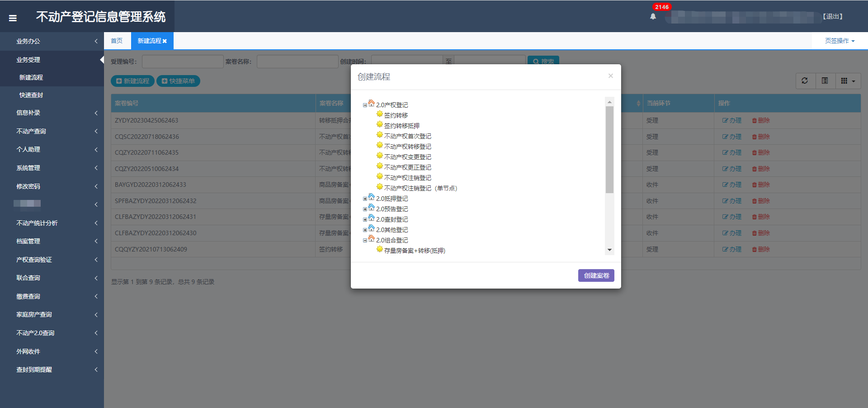868x408 pixels.
Task: Click 办理 for ZYDY20230425062463
Action: click(x=732, y=120)
